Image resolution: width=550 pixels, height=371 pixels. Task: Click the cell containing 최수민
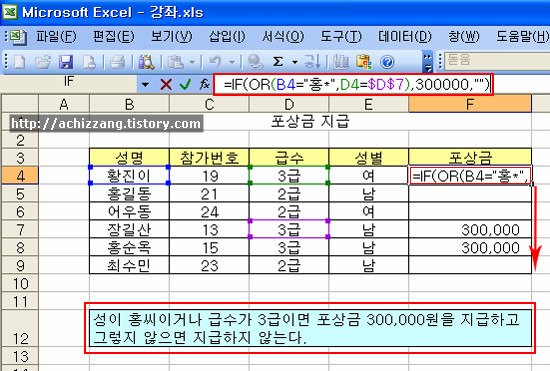[x=129, y=265]
